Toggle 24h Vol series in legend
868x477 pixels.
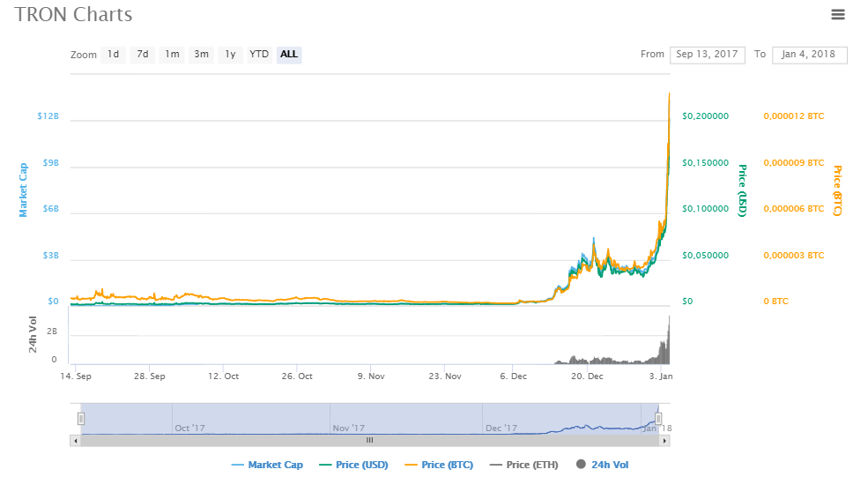pos(604,465)
